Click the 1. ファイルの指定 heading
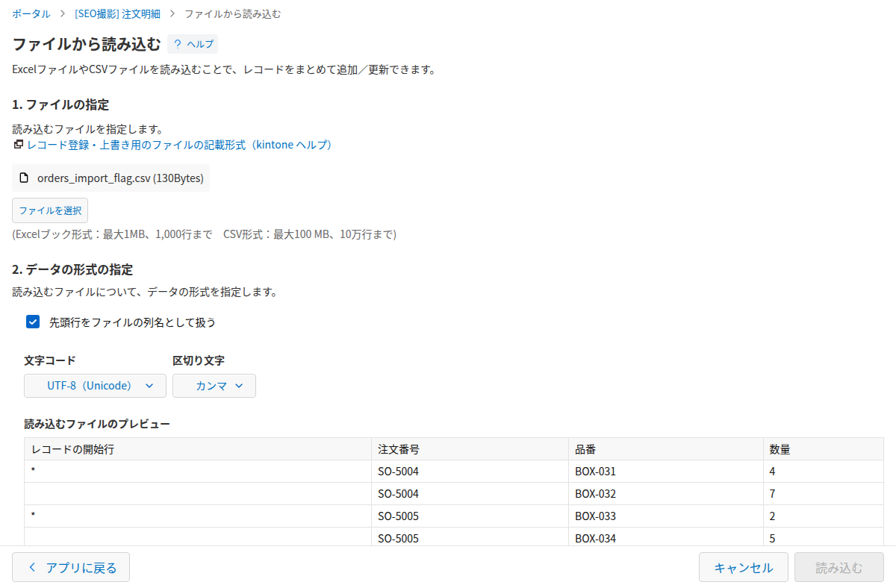896x588 pixels. (x=60, y=104)
